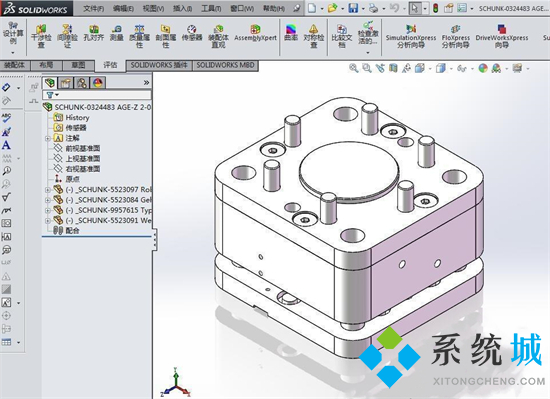
Task: Expand the 注解 annotations node
Action: click(x=48, y=138)
